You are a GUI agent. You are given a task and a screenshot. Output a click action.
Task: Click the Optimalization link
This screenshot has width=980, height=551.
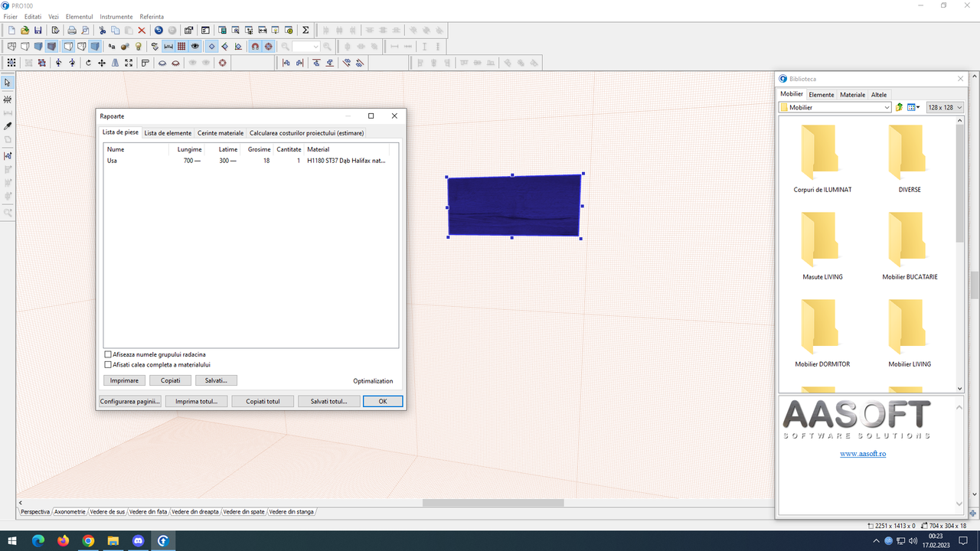coord(373,380)
